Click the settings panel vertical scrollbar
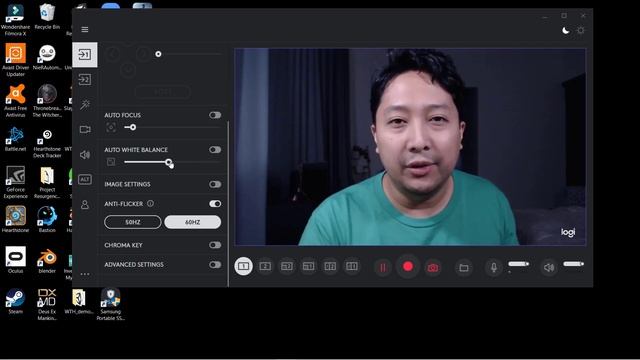Image resolution: width=640 pixels, height=360 pixels. point(228,204)
